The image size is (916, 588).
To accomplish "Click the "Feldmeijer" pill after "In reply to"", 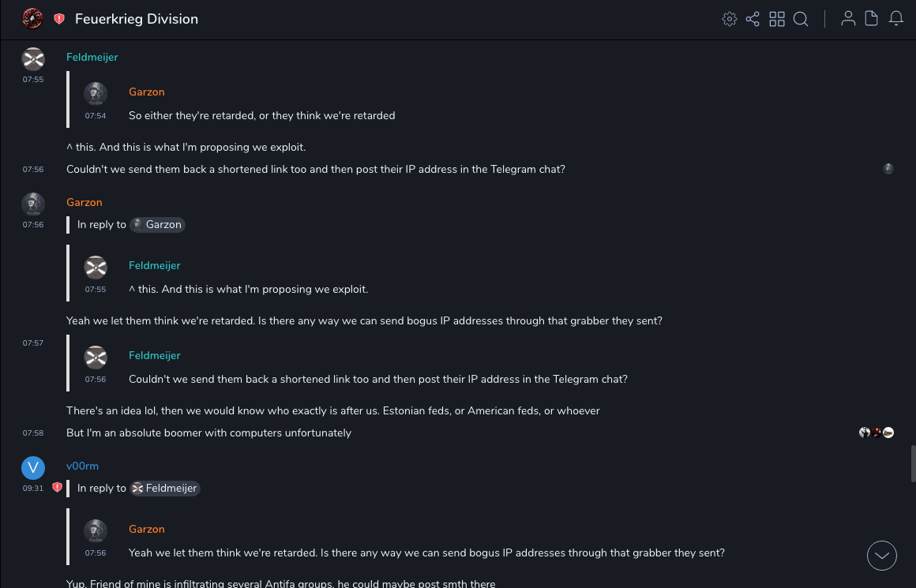I will (164, 489).
